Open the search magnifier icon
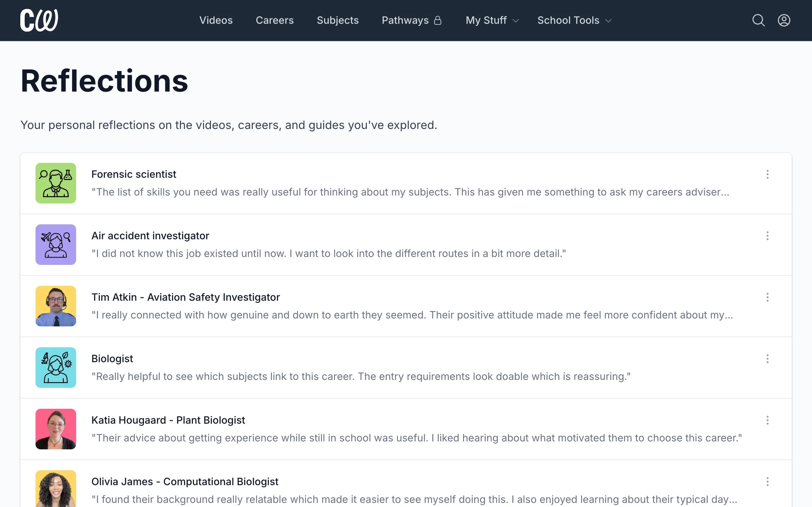812x507 pixels. pyautogui.click(x=758, y=20)
